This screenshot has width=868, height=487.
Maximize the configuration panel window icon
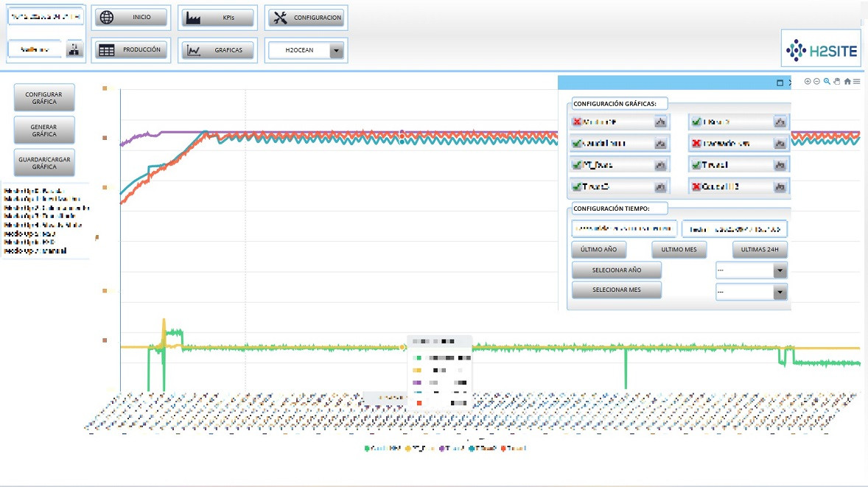[780, 83]
